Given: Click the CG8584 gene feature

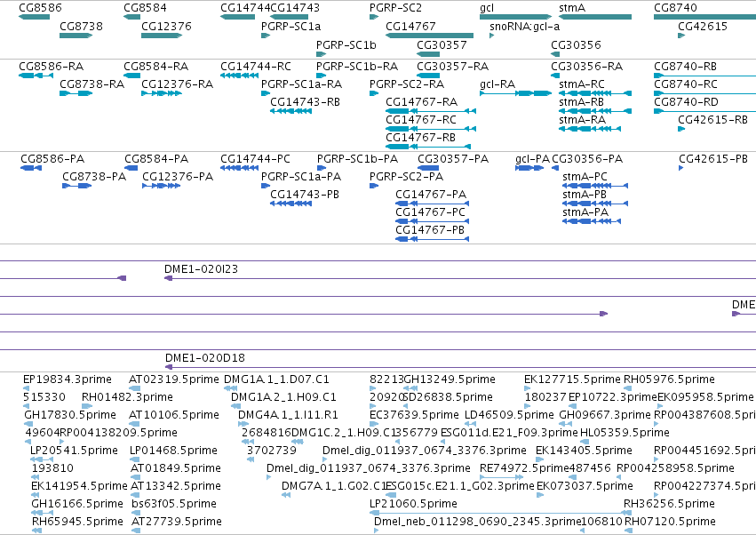Looking at the screenshot, I should [x=131, y=17].
